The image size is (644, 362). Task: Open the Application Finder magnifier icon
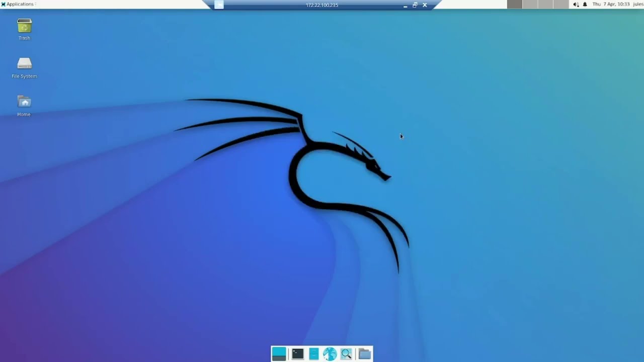coord(346,354)
